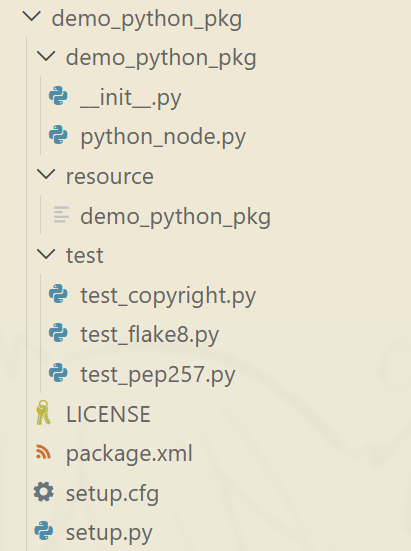The width and height of the screenshot is (411, 551).
Task: Click the Python icon beside python_node.py
Action: click(x=58, y=135)
